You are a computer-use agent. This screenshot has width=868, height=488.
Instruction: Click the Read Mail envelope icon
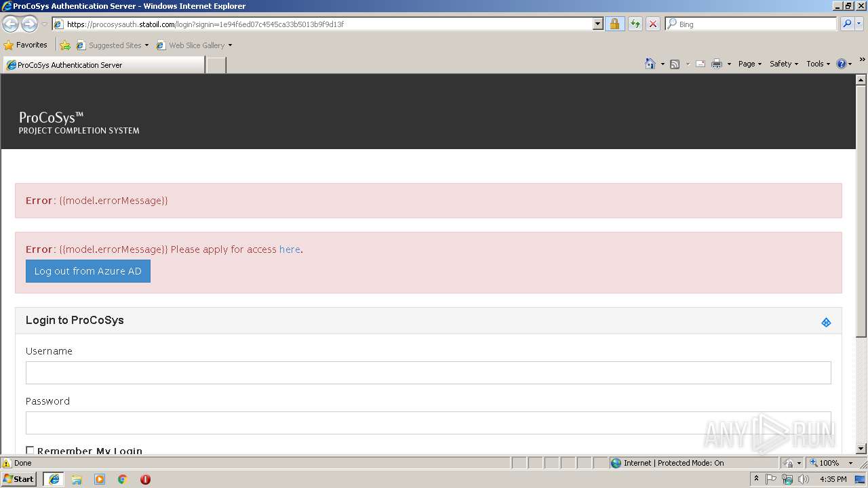pos(701,64)
